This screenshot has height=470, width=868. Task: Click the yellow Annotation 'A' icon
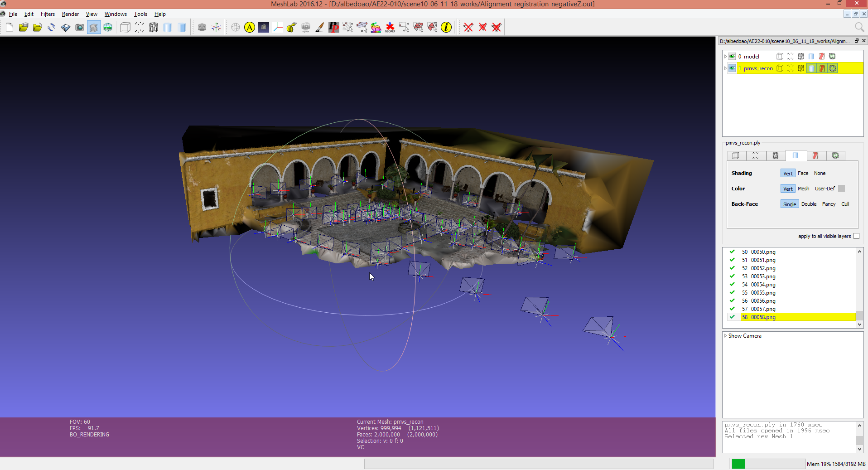(250, 28)
